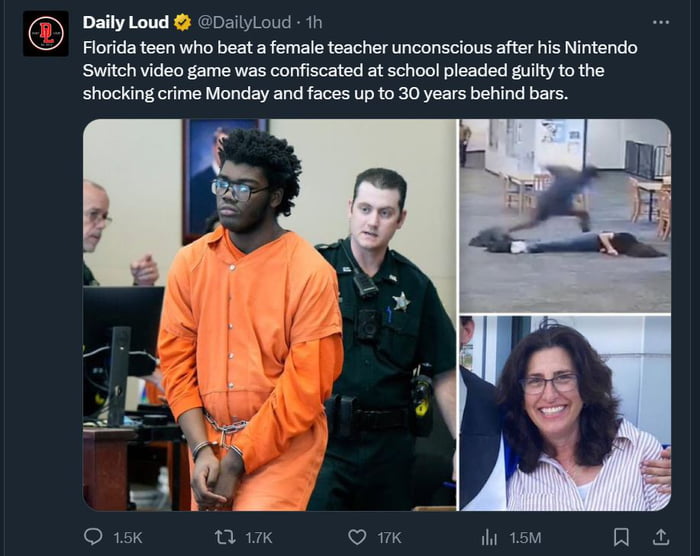Open the three-dot more options menu
The image size is (700, 556).
[x=661, y=22]
